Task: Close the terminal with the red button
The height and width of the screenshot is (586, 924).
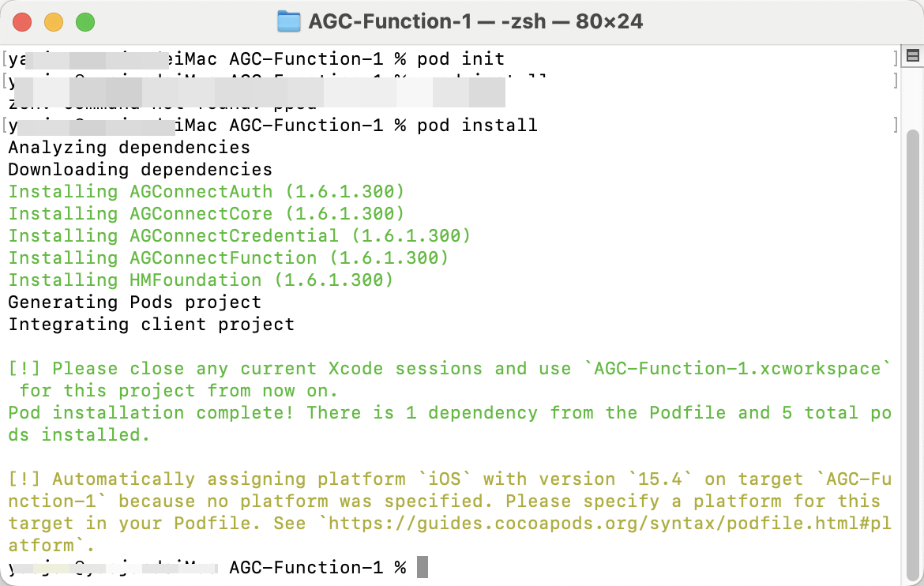Action: coord(22,22)
